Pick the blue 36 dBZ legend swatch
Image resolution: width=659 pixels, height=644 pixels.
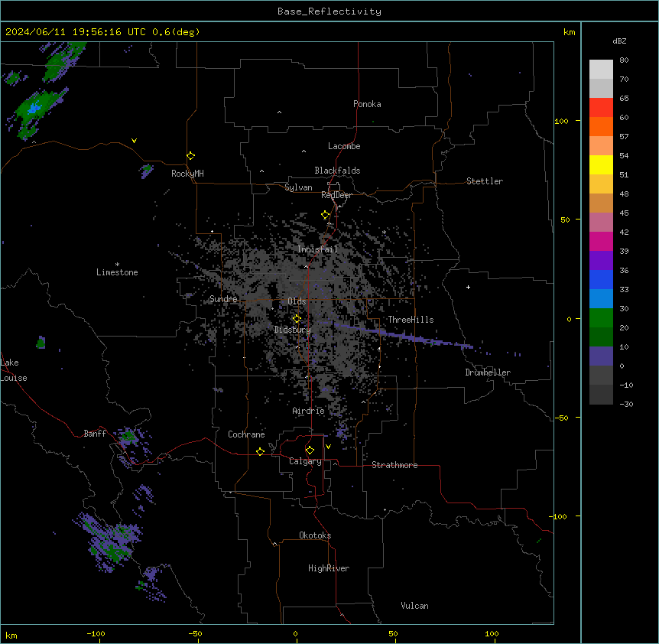tap(601, 279)
